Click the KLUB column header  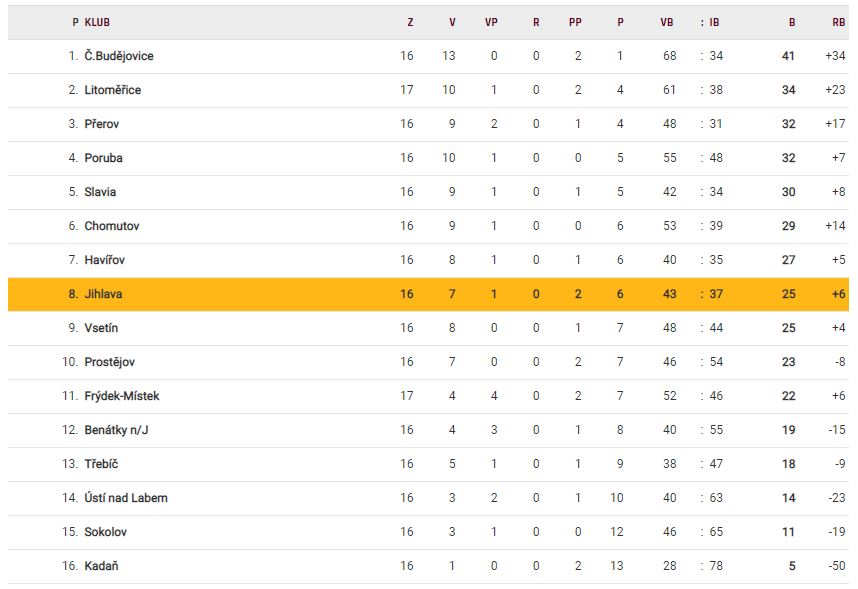click(x=97, y=22)
